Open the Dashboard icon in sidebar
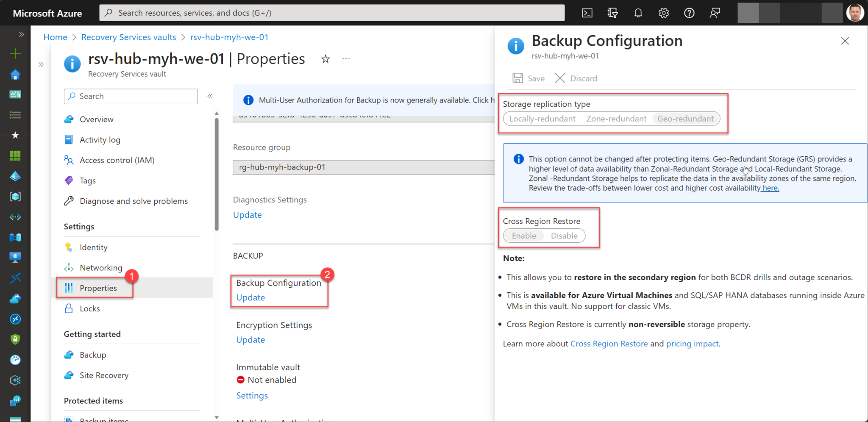This screenshot has width=868, height=422. click(x=15, y=94)
